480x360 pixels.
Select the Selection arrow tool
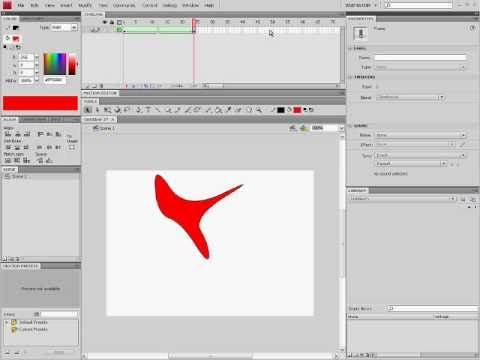click(x=88, y=110)
